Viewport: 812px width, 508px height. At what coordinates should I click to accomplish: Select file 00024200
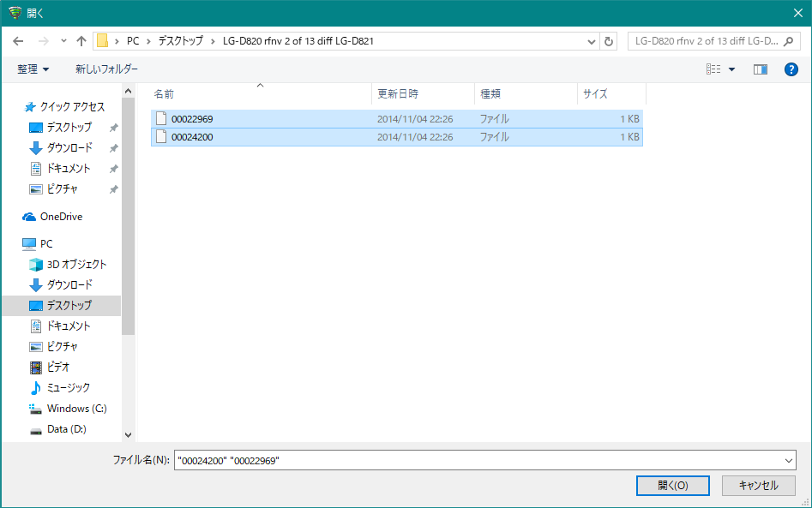(x=397, y=137)
